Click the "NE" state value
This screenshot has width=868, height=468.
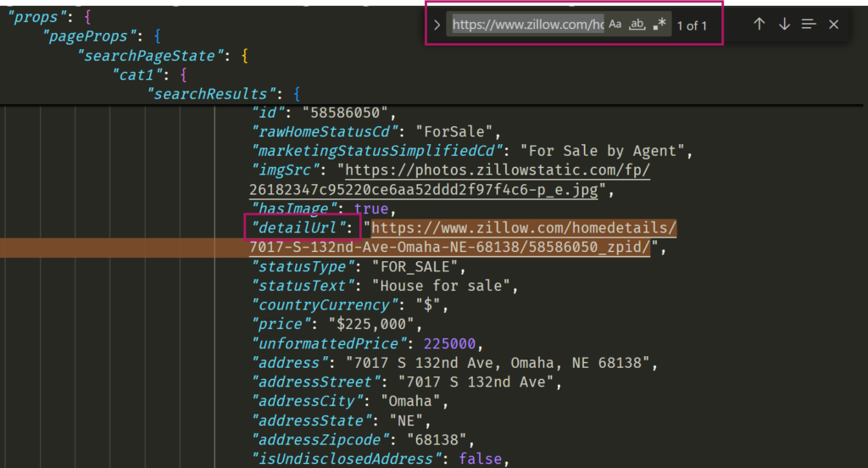406,421
